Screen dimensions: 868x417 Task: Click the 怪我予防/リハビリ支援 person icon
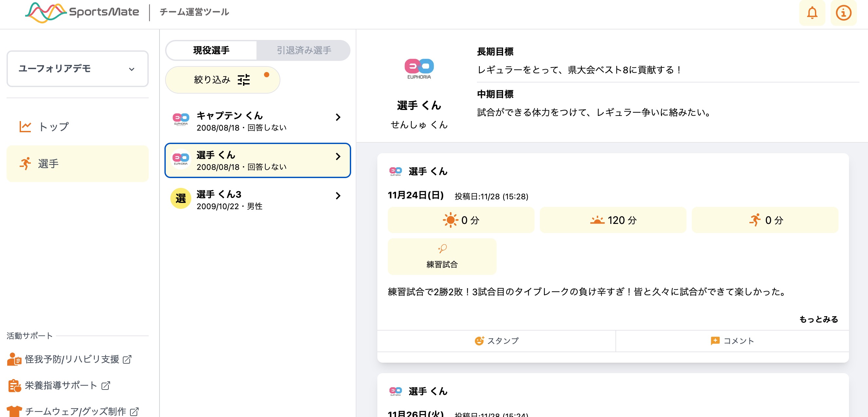pyautogui.click(x=14, y=359)
